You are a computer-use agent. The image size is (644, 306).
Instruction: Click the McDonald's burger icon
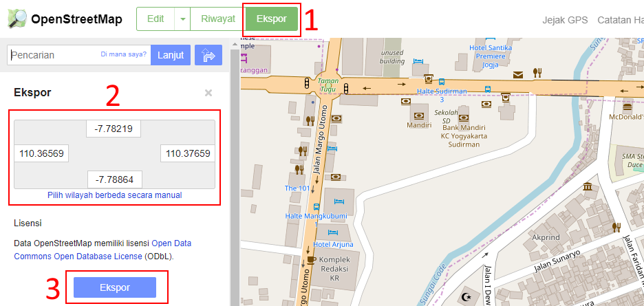point(626,108)
